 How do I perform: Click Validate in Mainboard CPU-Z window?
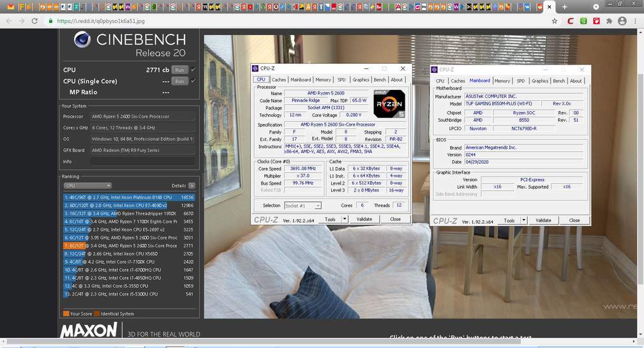coord(543,221)
